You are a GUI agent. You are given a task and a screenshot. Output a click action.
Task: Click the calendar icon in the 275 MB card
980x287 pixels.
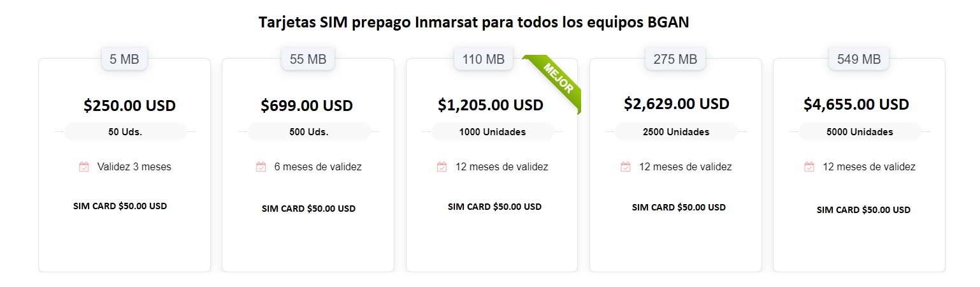click(625, 167)
